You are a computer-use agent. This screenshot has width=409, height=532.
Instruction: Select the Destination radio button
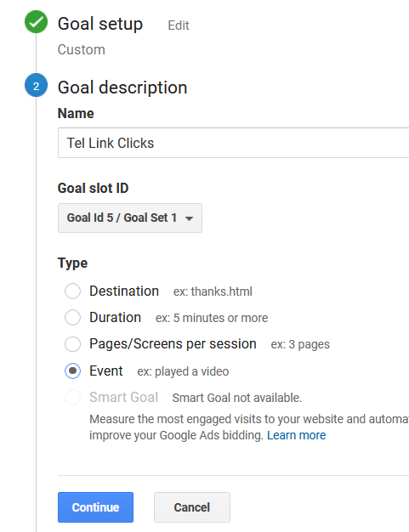pyautogui.click(x=72, y=291)
